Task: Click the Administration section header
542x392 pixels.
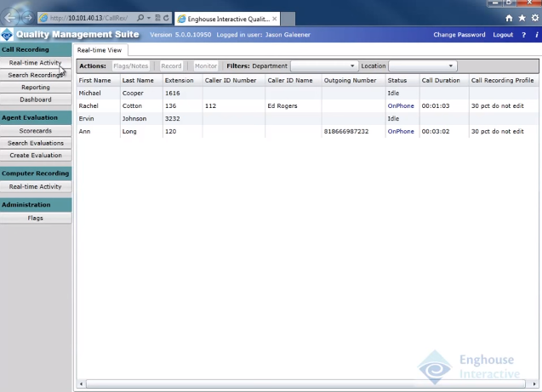Action: pyautogui.click(x=36, y=204)
